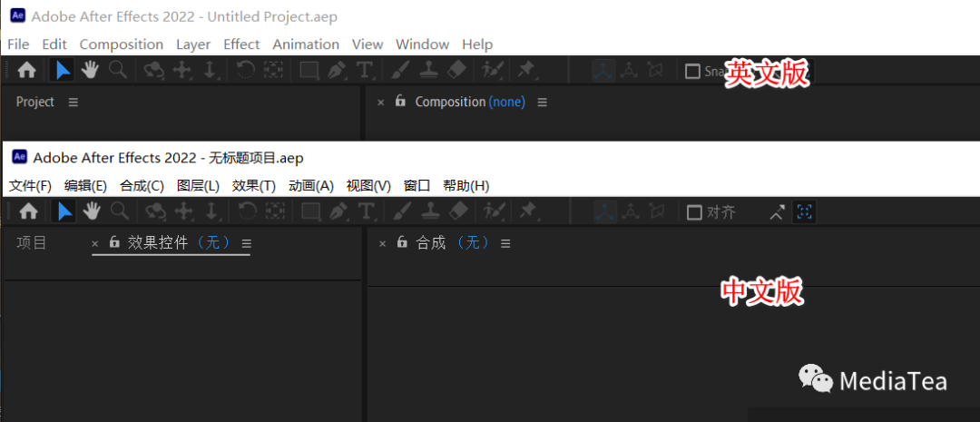Select Rotation tool in Chinese version toolbar
Image resolution: width=980 pixels, height=422 pixels.
246,212
